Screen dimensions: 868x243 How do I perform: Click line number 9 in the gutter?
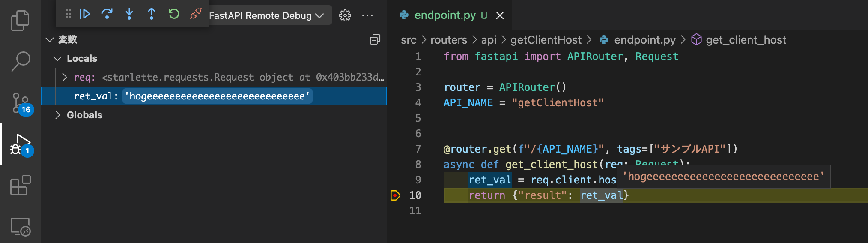click(418, 180)
